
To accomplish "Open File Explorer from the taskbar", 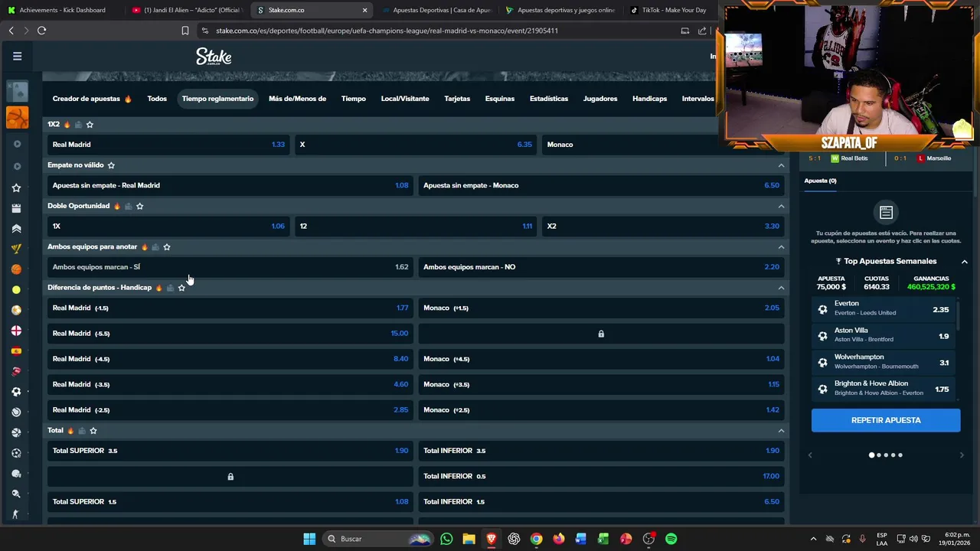I will click(469, 539).
